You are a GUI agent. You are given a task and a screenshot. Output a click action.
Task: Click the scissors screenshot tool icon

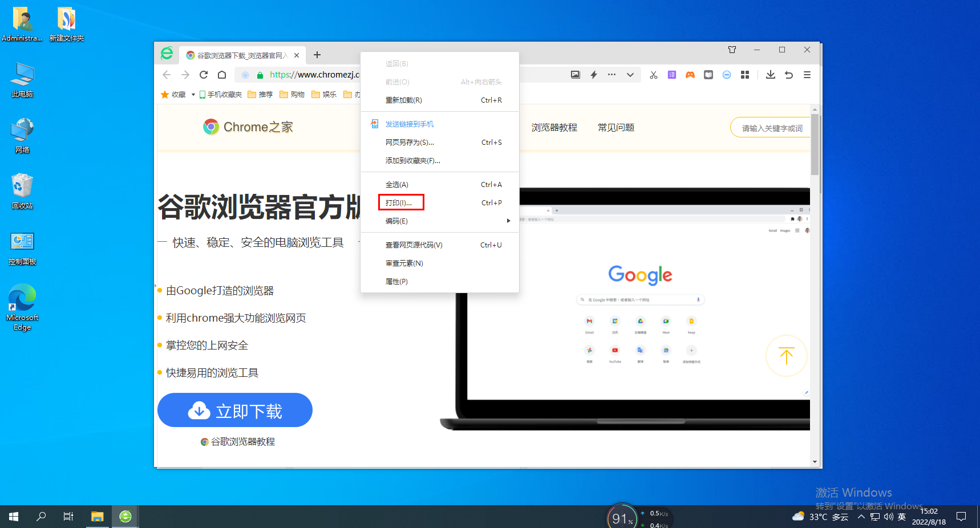[x=654, y=75]
